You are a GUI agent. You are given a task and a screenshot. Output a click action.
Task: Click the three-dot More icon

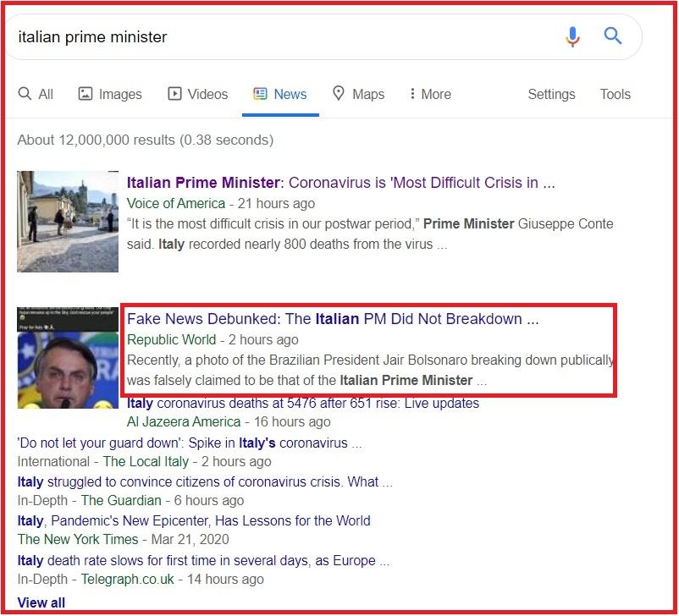click(x=412, y=94)
